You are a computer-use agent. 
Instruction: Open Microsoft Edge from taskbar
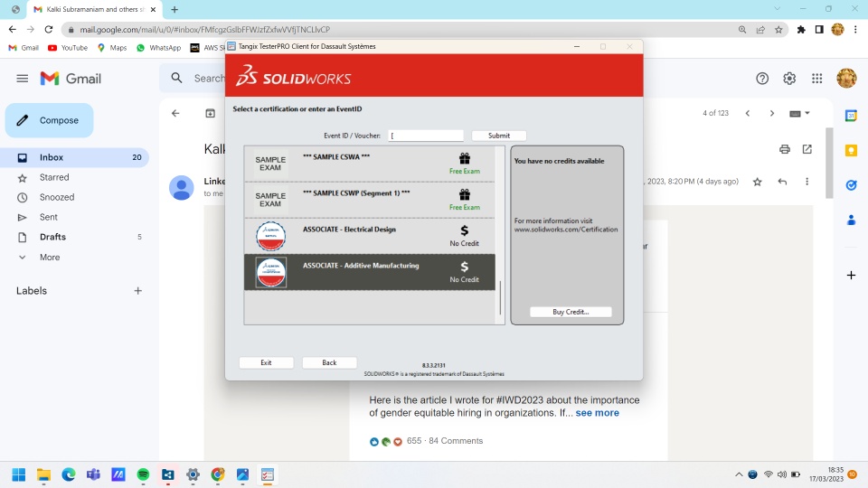68,474
